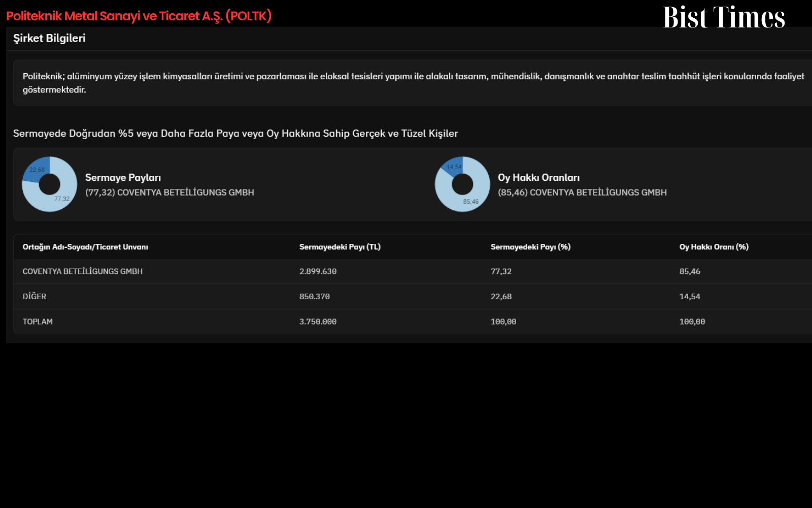Click the 'Sermayedeki Payı (TL)' column header

tap(340, 247)
